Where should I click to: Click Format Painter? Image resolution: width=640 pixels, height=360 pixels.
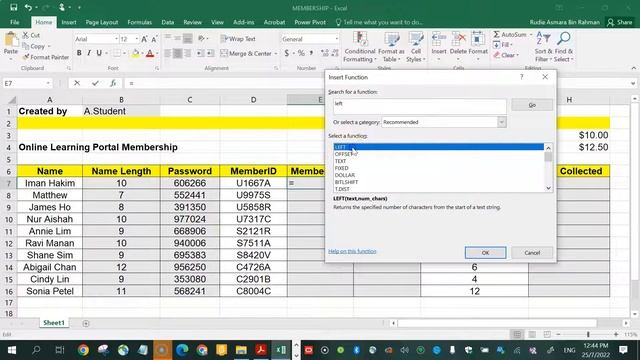click(x=46, y=57)
